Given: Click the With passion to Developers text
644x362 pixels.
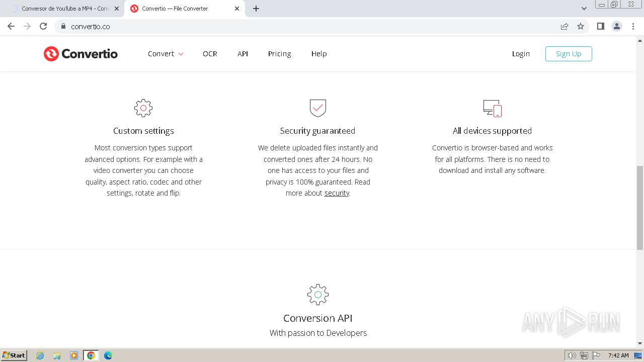Looking at the screenshot, I should (x=318, y=333).
